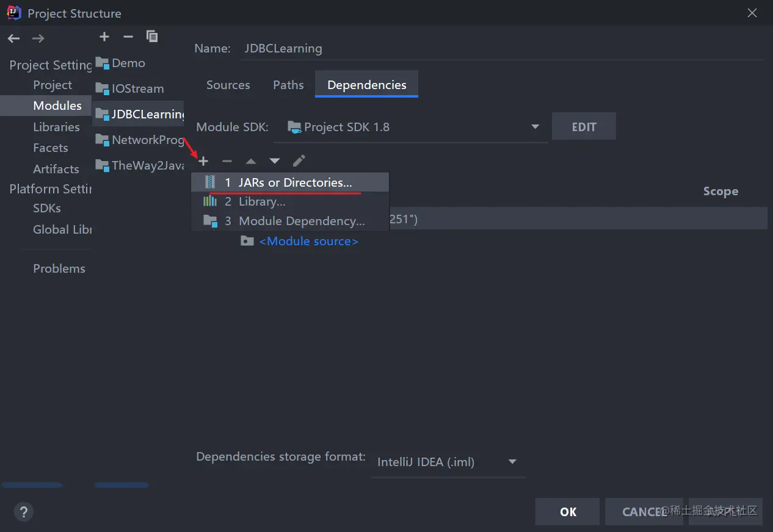Click the Module Dependency folder icon

(210, 221)
